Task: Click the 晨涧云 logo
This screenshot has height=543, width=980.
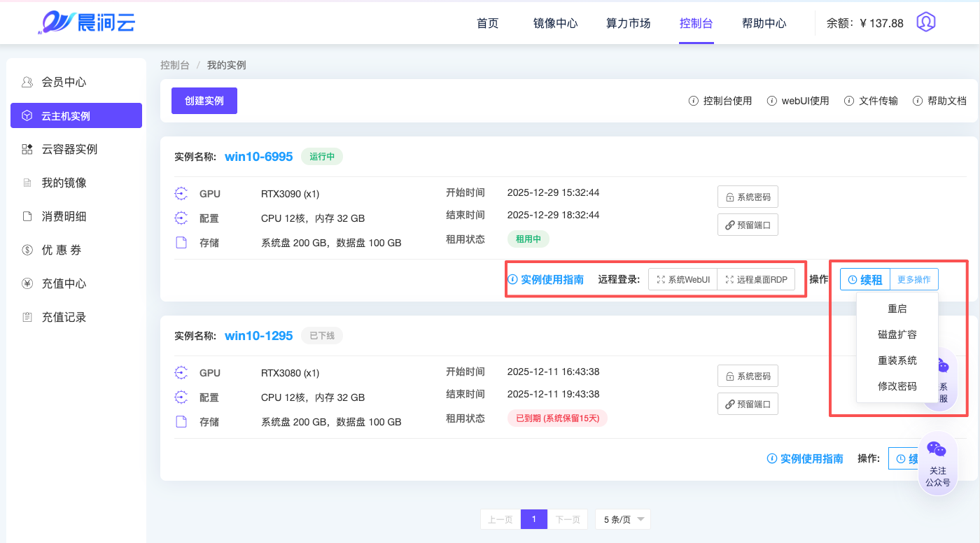Action: pos(86,22)
